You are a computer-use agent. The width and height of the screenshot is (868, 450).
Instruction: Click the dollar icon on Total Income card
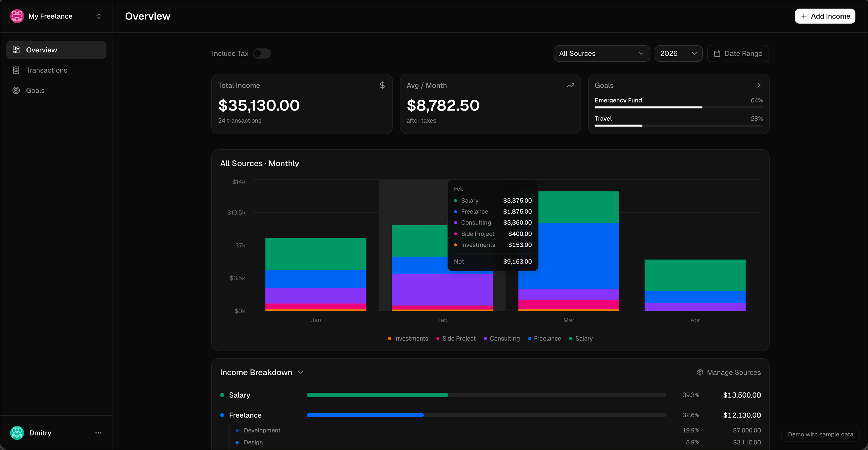coord(382,85)
